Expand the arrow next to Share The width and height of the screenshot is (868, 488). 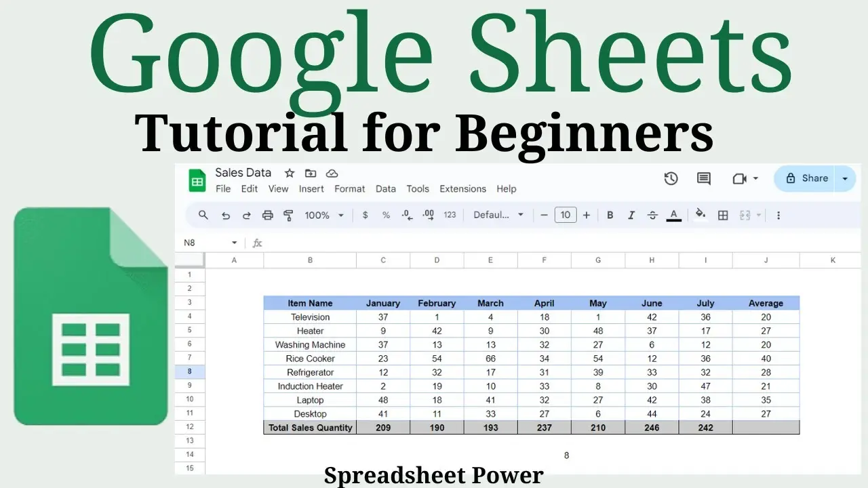coord(845,178)
